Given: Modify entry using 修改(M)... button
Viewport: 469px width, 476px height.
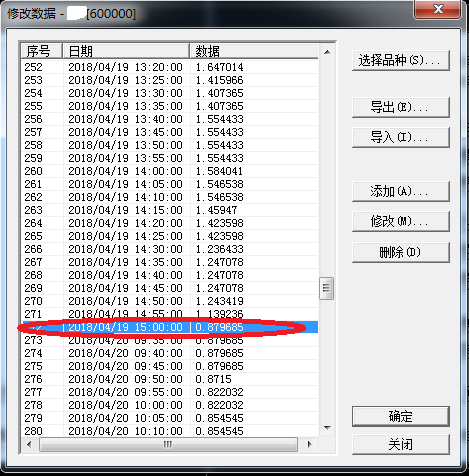Looking at the screenshot, I should coord(401,221).
